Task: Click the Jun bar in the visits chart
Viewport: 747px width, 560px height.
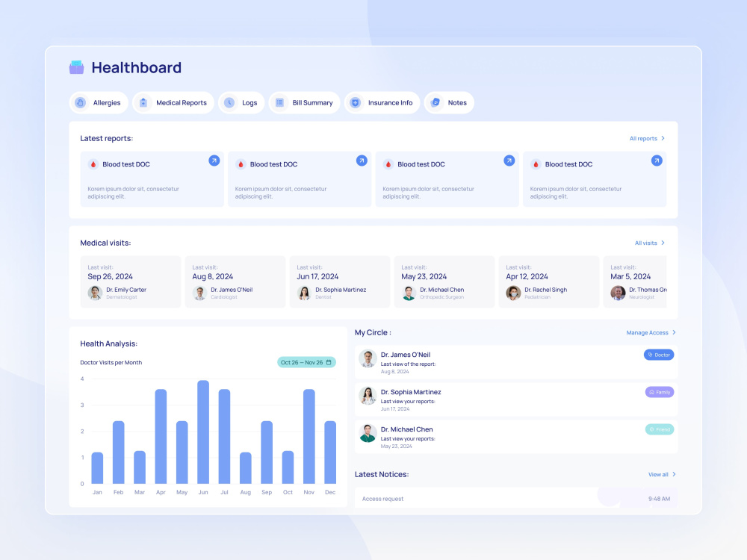Action: tap(203, 432)
